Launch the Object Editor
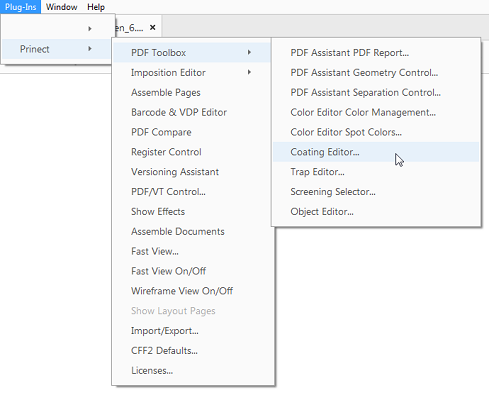Screen dimensions: 489x400 [x=376, y=211]
